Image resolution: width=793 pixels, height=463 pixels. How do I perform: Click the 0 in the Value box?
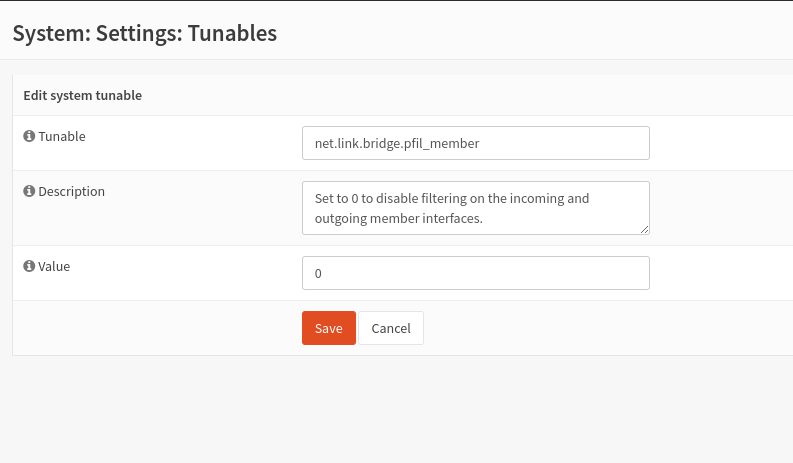pos(318,273)
